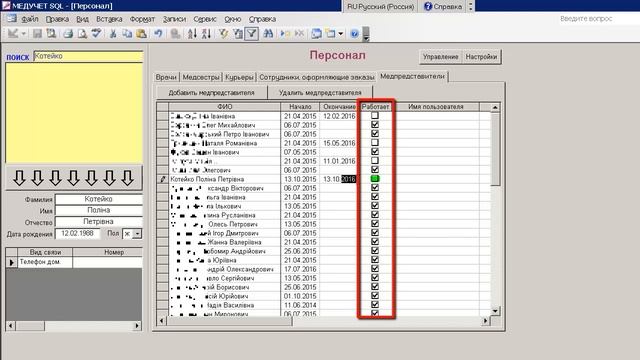This screenshot has width=640, height=360.
Task: Open Сотрудники, оформляющие заказы tab
Action: pyautogui.click(x=317, y=77)
